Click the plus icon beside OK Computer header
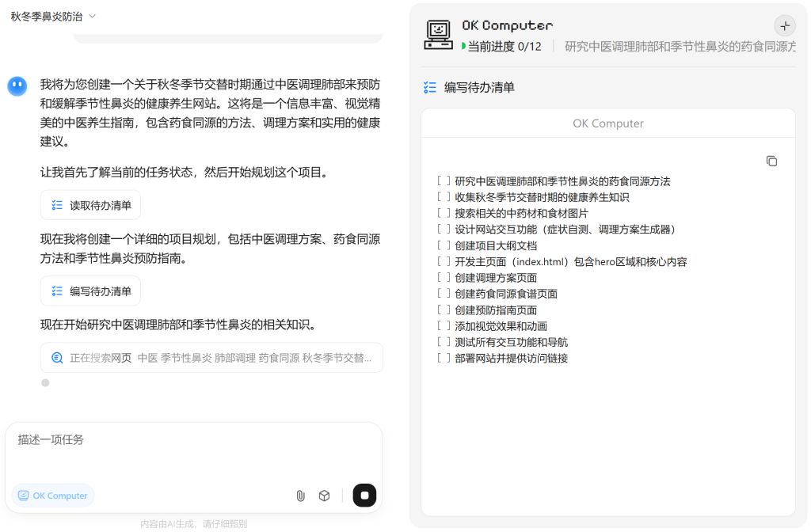The height and width of the screenshot is (532, 811). [785, 25]
